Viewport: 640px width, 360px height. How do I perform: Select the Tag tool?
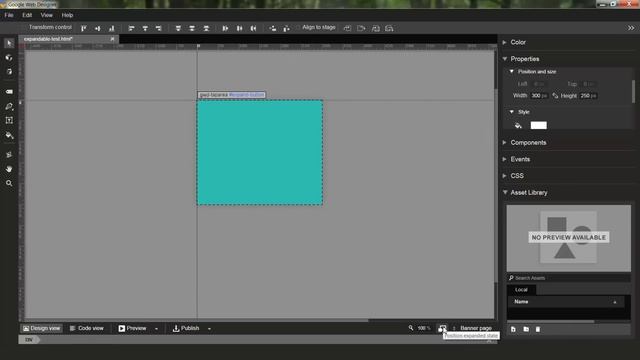(9, 92)
